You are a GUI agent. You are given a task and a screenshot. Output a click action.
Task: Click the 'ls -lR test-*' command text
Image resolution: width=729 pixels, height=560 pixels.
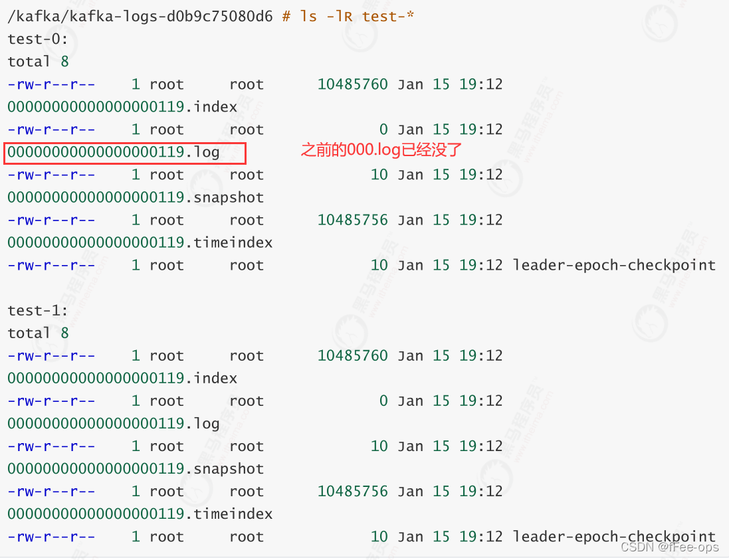point(357,16)
